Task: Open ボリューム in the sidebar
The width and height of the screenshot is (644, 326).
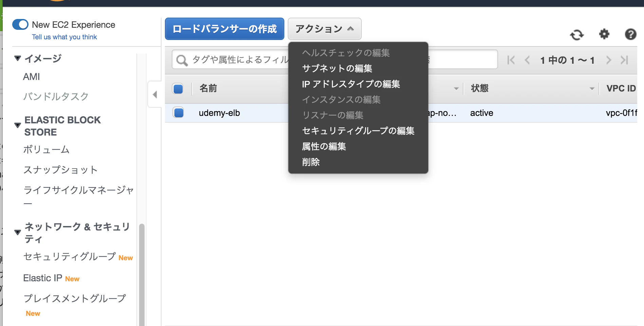Action: click(46, 149)
